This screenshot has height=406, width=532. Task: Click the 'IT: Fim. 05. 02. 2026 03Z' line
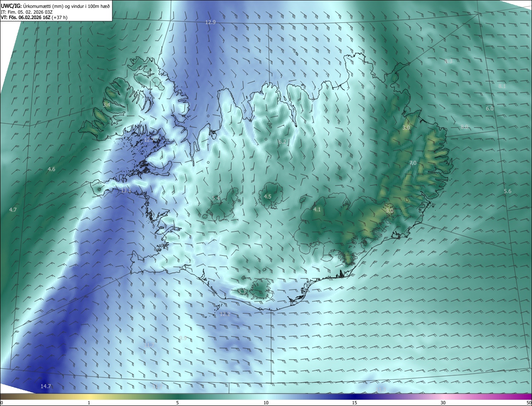[27, 12]
